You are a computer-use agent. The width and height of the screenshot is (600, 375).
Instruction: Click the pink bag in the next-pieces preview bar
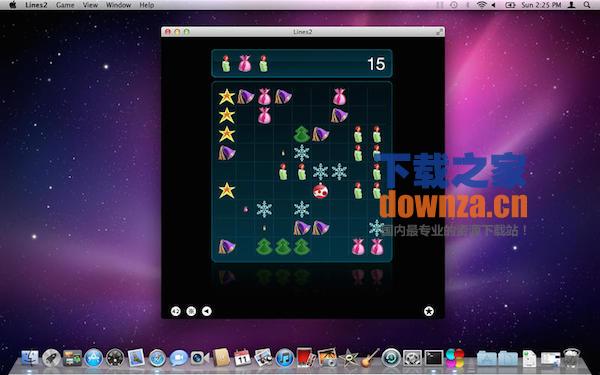pyautogui.click(x=245, y=64)
